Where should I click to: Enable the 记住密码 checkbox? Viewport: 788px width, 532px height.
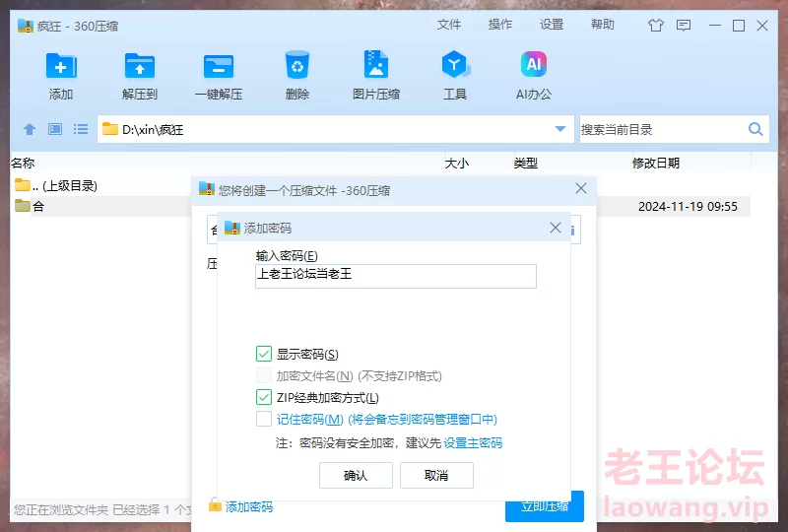264,419
